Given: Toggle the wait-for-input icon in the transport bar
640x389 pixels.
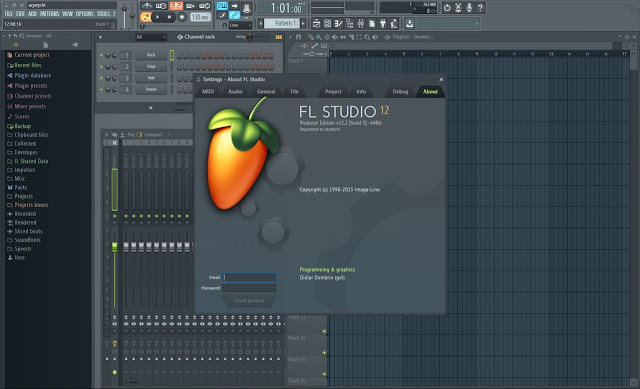Looking at the screenshot, I should point(161,6).
